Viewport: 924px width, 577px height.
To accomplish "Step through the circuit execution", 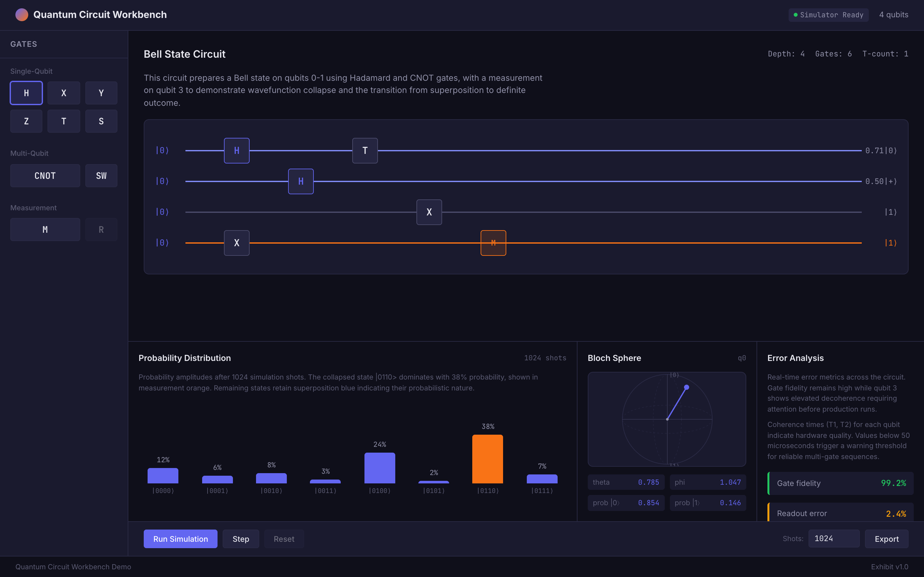I will [241, 539].
